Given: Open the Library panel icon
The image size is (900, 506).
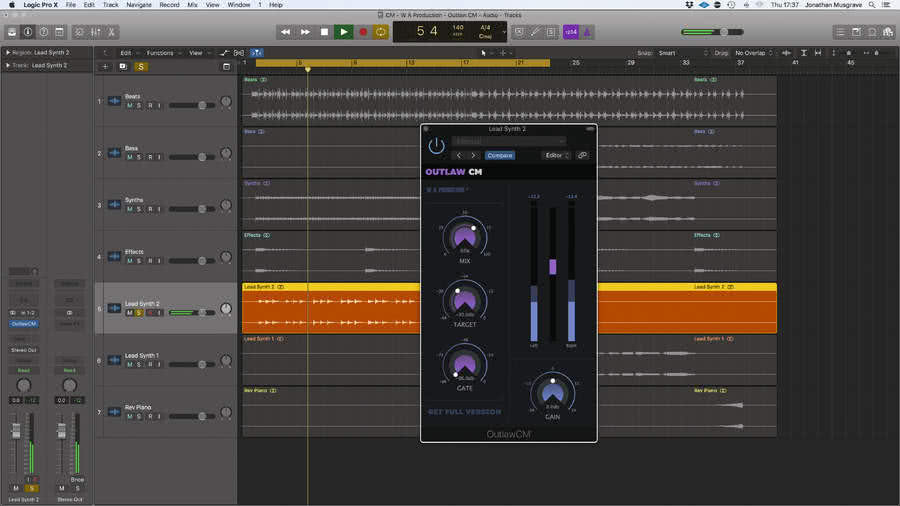Looking at the screenshot, I should [x=11, y=32].
